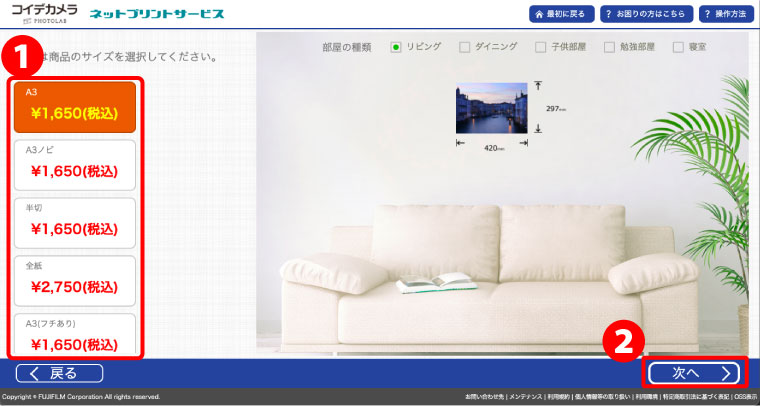Click the コイデカメラ logo
760x406 pixels.
pos(43,13)
